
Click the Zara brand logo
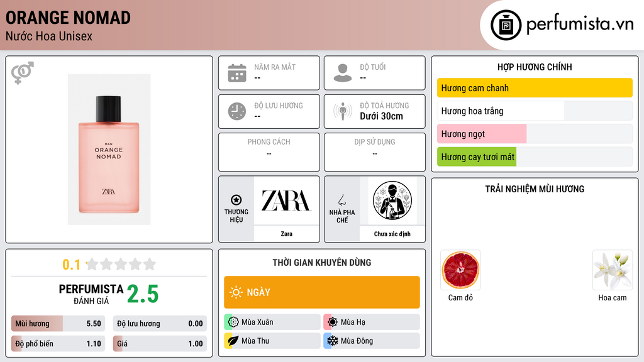click(286, 200)
